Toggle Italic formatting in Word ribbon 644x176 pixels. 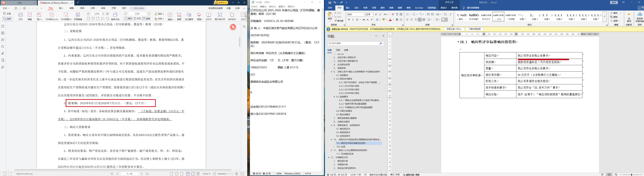353,20
